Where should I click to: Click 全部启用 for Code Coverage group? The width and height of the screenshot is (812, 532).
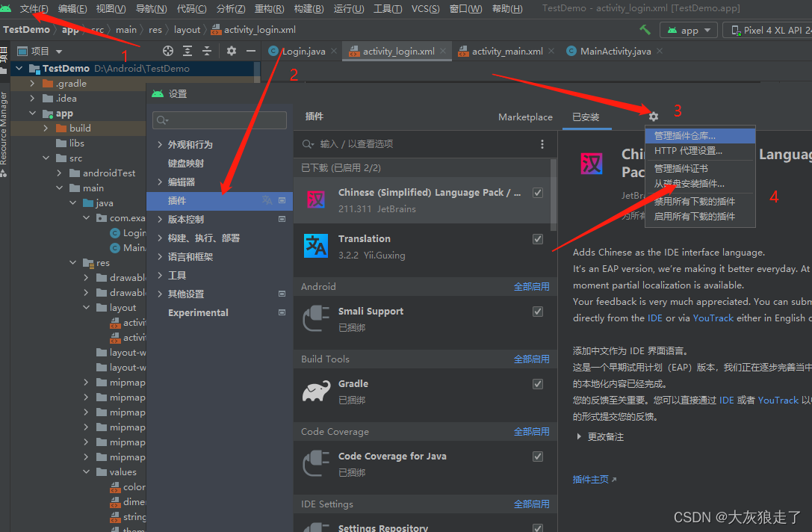click(531, 432)
